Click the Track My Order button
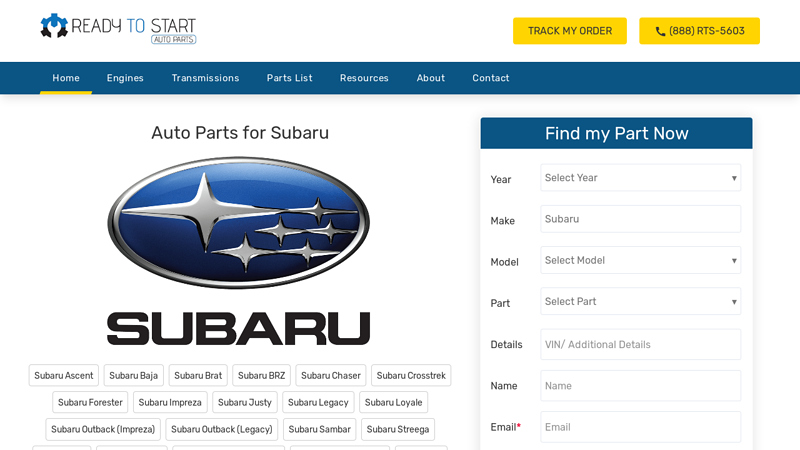This screenshot has width=800, height=450. coord(570,31)
